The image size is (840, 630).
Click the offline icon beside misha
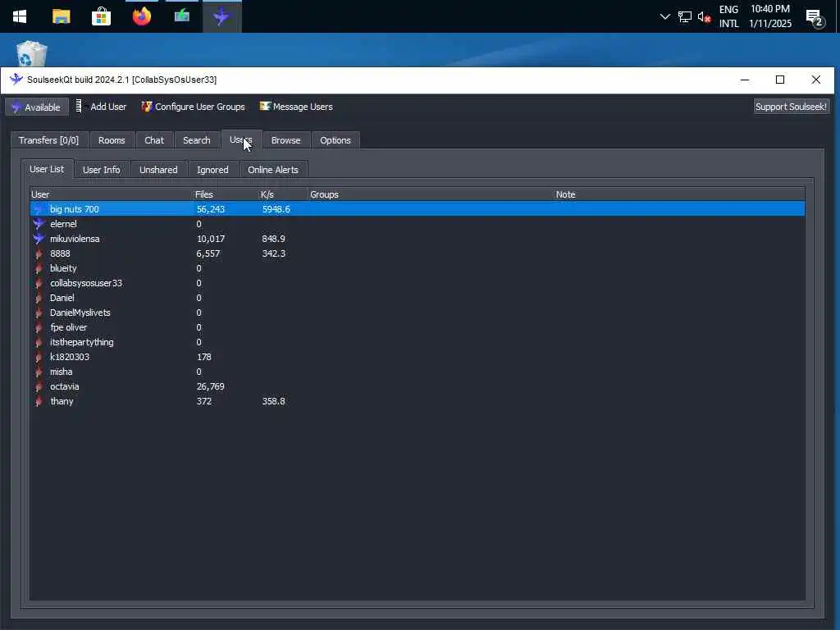(x=39, y=372)
